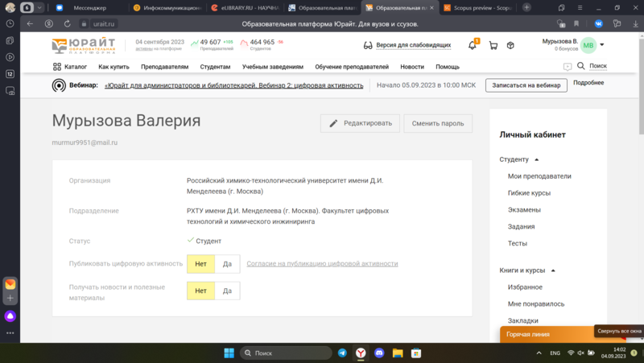Open the Yandex Mail sidebar icon
This screenshot has height=363, width=644.
coord(10,284)
